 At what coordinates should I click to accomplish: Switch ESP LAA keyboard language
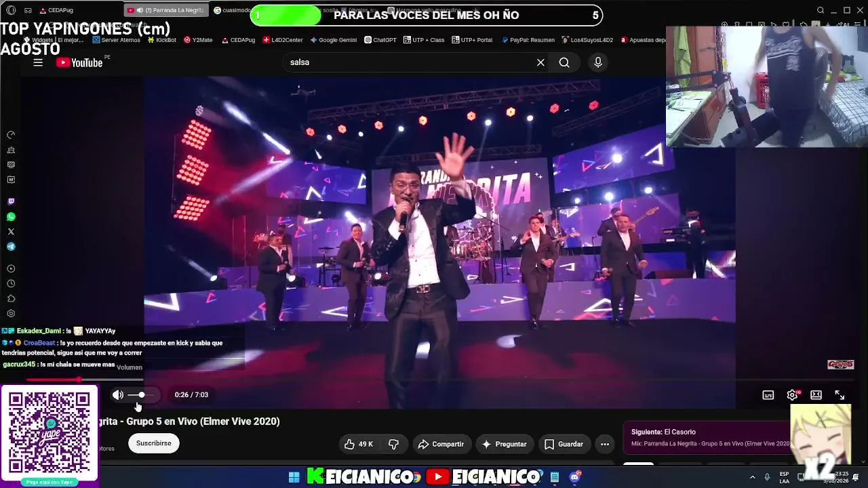pos(784,477)
